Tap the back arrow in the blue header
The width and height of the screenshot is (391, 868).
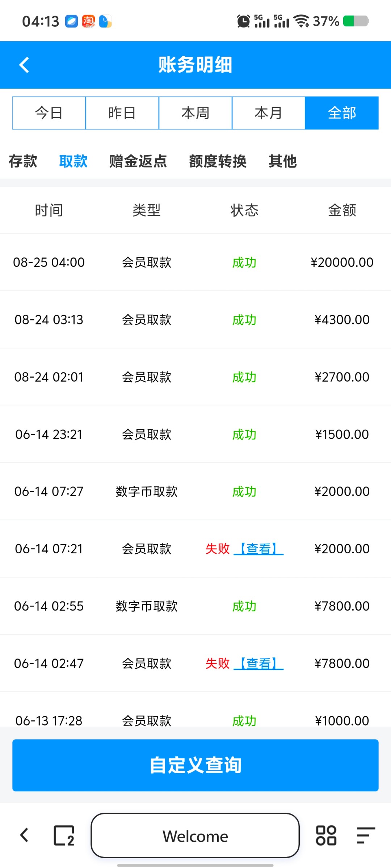click(x=24, y=65)
